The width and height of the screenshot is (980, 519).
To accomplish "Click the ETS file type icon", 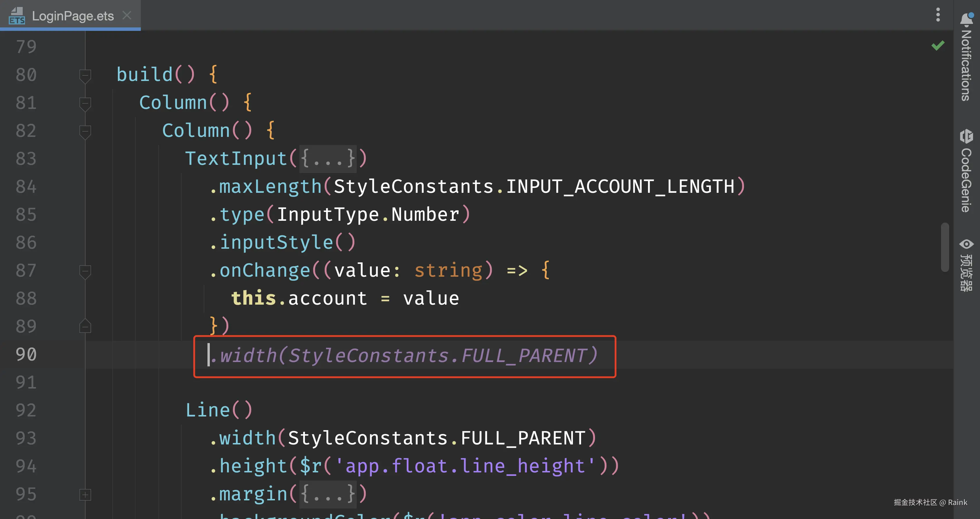I will [x=17, y=16].
